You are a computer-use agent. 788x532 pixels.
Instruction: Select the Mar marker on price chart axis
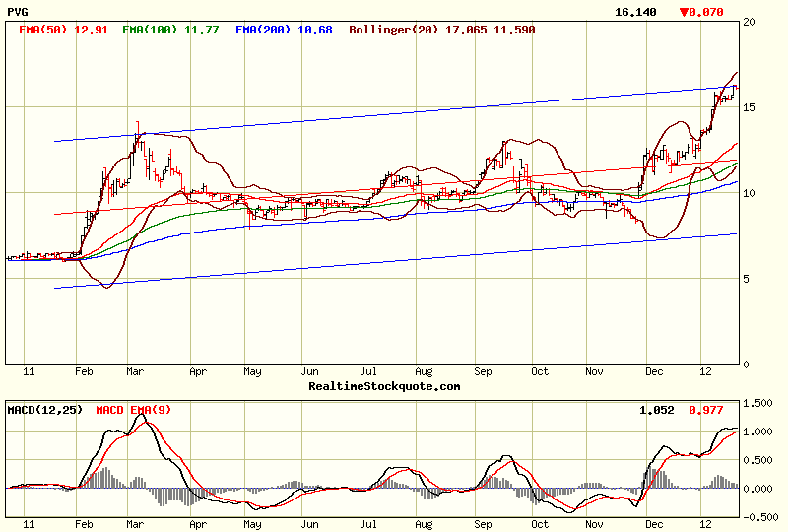(x=136, y=372)
